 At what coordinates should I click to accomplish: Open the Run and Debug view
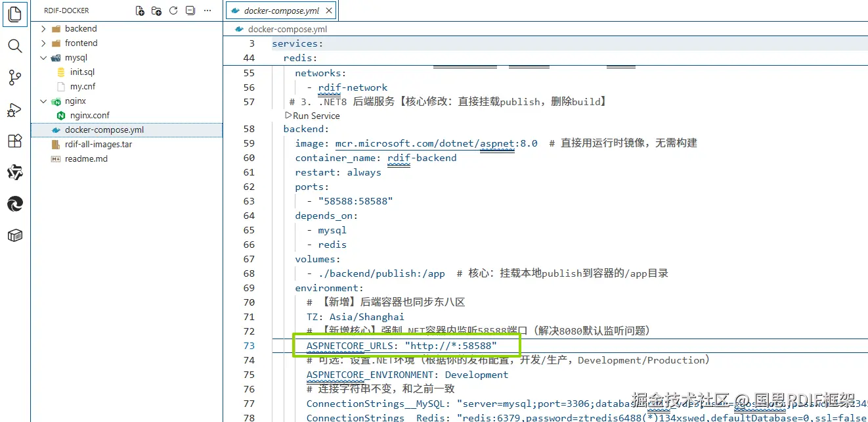click(x=14, y=109)
